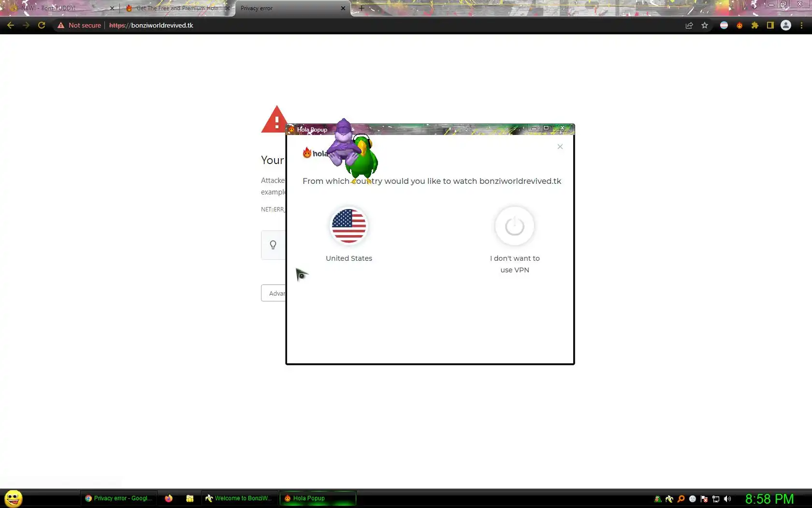812x508 pixels.
Task: Click the lightbulb suggestion icon
Action: [273, 245]
